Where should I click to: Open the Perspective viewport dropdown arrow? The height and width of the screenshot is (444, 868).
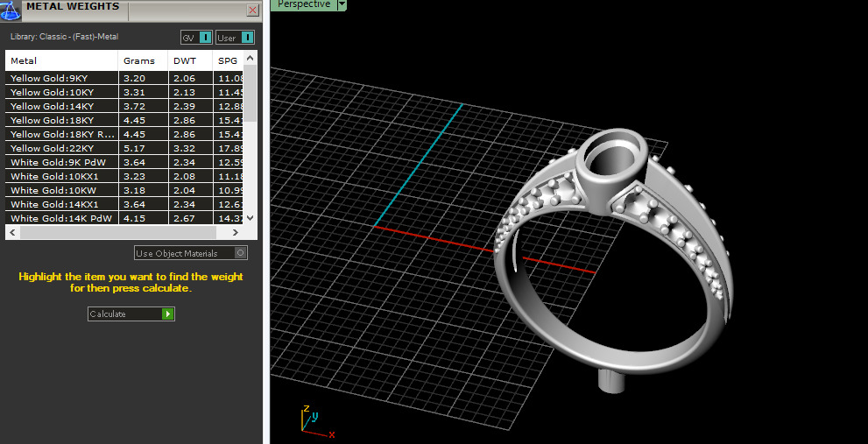[342, 4]
